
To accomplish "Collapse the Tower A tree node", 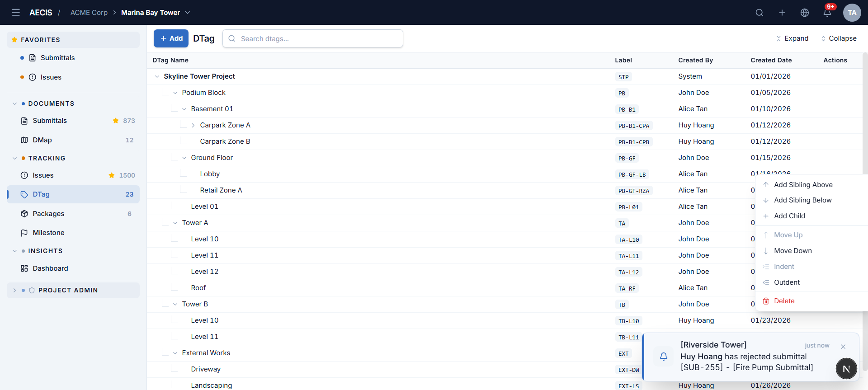I will point(175,223).
